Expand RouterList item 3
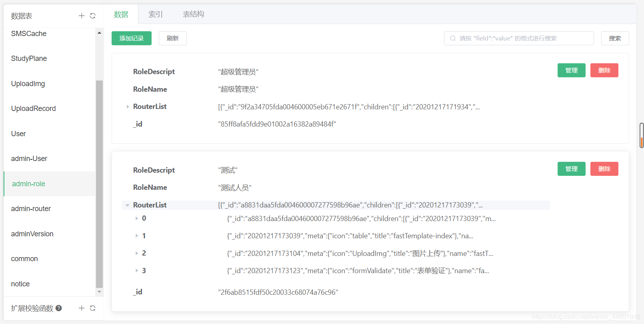This screenshot has height=324, width=644. coord(136,271)
